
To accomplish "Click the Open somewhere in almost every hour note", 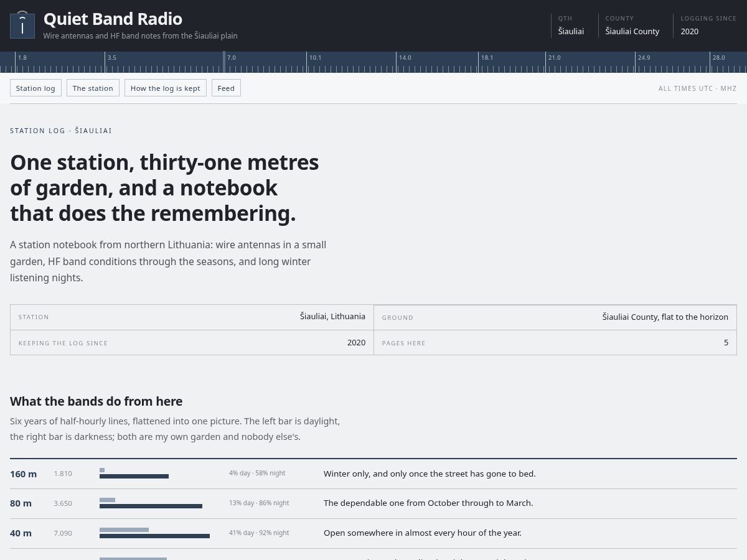I will pyautogui.click(x=423, y=533).
